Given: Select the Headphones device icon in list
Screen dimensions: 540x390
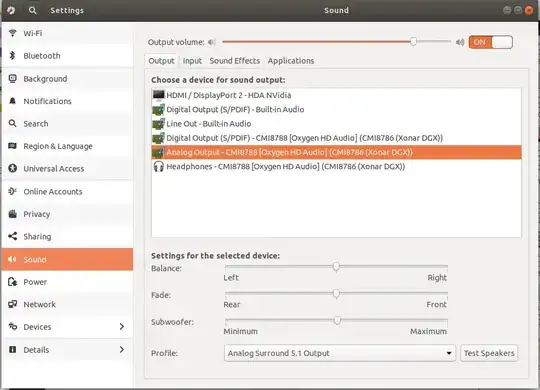Looking at the screenshot, I should pyautogui.click(x=158, y=166).
